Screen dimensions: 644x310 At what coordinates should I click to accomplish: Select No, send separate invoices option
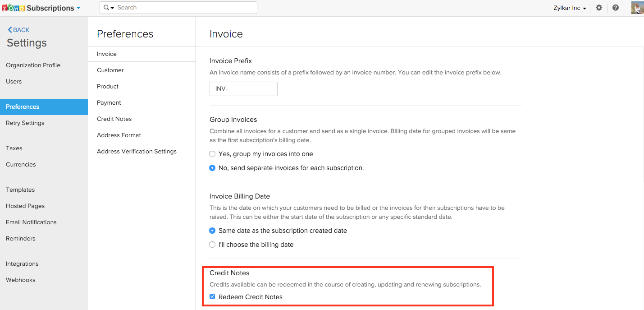[x=212, y=168]
